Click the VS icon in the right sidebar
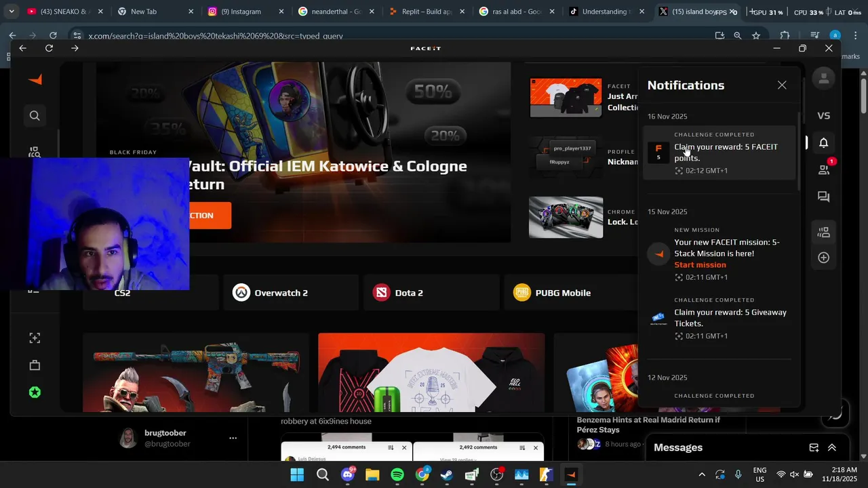 824,116
